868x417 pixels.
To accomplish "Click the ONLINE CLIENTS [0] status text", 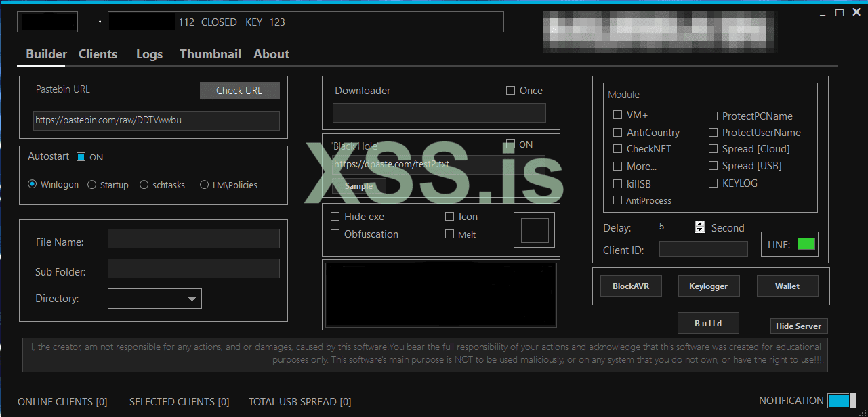I will click(62, 402).
